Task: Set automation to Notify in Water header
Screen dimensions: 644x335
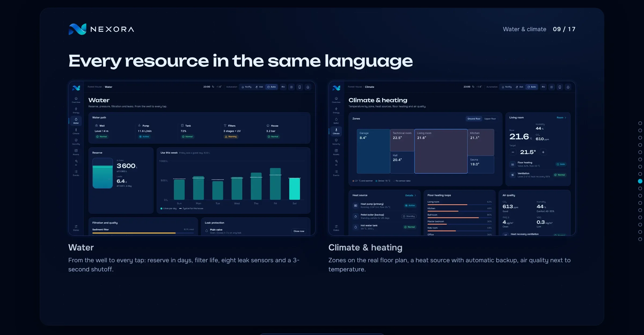Action: (x=246, y=87)
